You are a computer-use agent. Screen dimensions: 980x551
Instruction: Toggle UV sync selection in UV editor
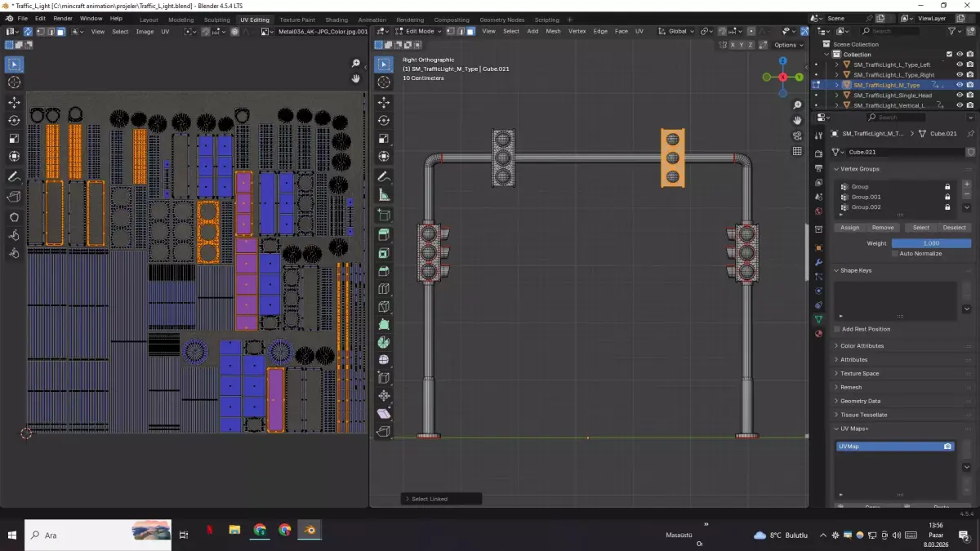pos(28,31)
